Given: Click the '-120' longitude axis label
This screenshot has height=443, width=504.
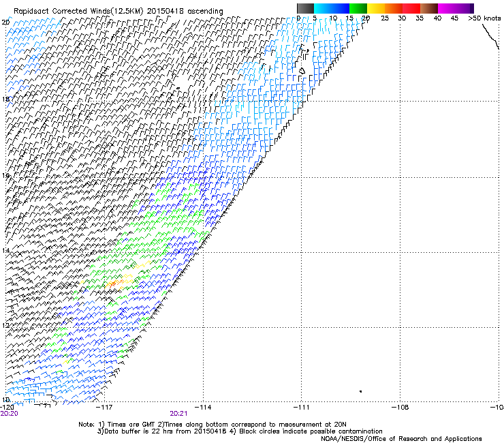Looking at the screenshot, I should [7, 407].
